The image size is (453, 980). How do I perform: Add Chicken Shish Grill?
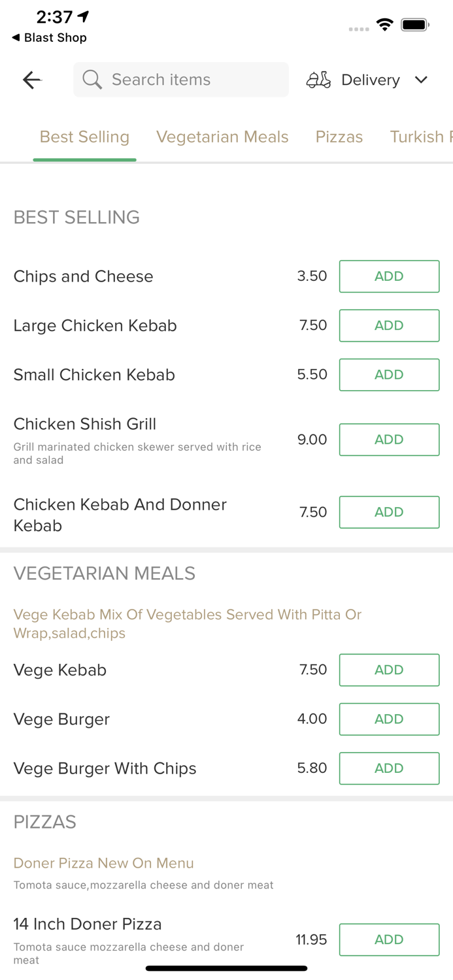tap(389, 440)
